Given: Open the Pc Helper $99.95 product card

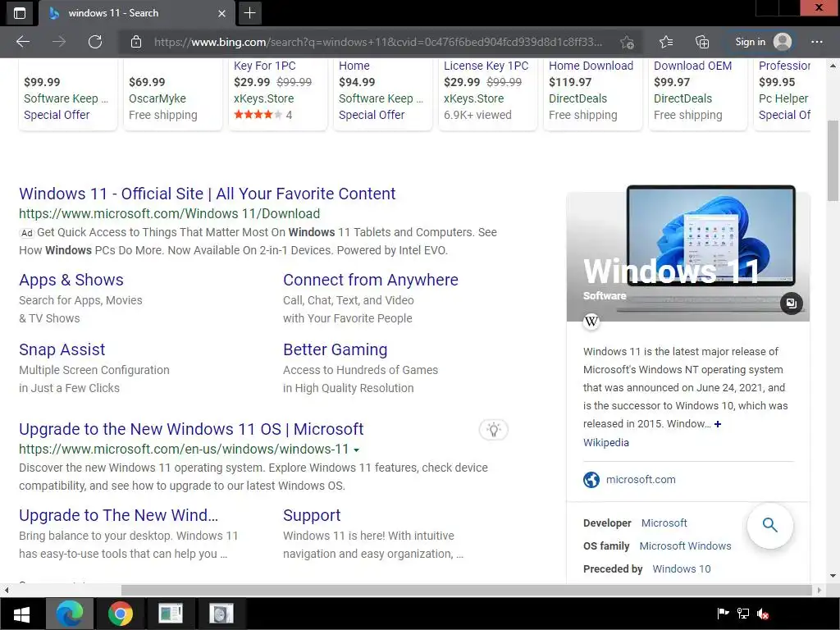Looking at the screenshot, I should point(782,94).
